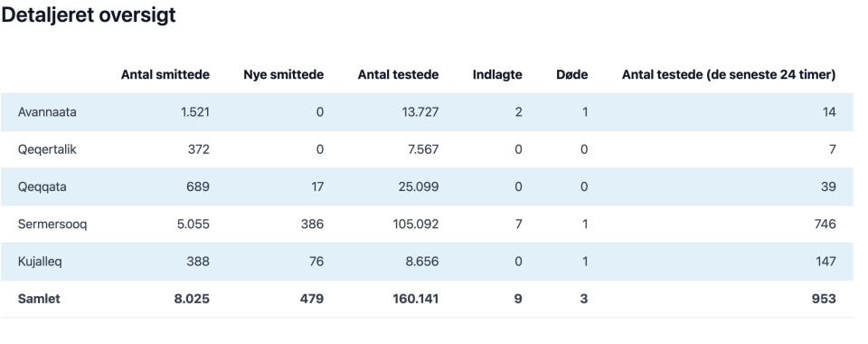Image resolution: width=868 pixels, height=344 pixels.
Task: Select Kujalleq last 24 hours value 147
Action: click(826, 262)
